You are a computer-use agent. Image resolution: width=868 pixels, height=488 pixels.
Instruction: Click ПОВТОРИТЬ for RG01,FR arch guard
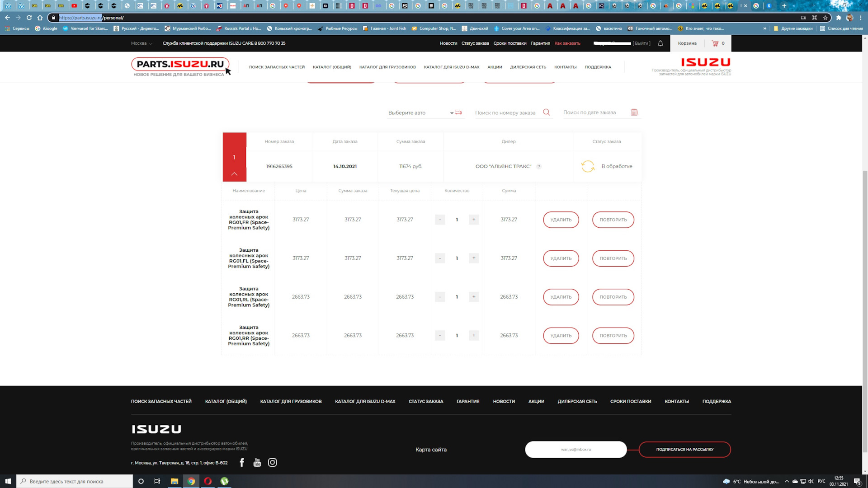[x=613, y=220]
